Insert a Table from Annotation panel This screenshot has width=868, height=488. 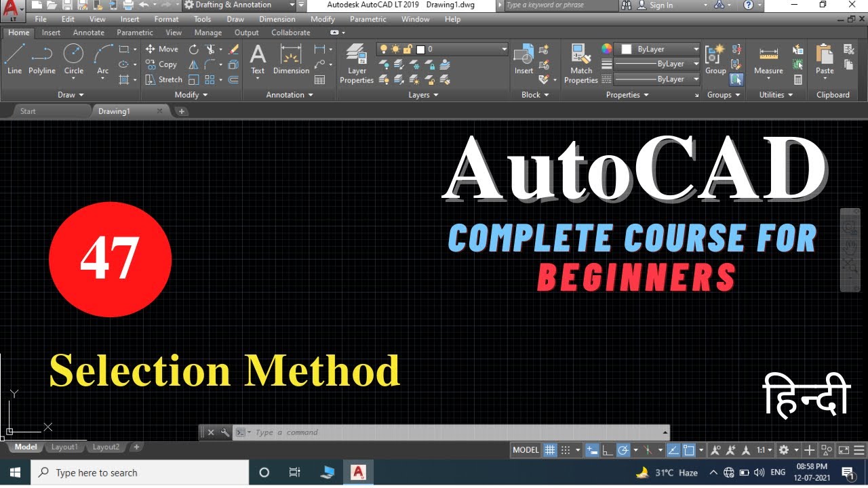(x=319, y=79)
